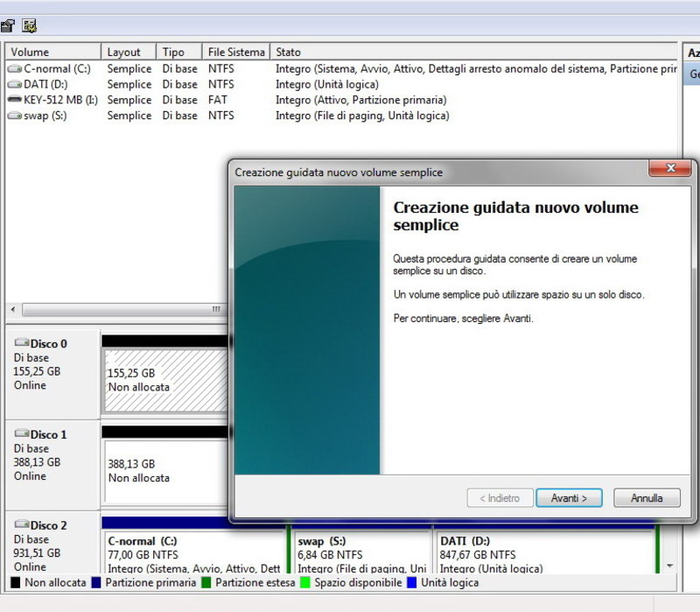The image size is (700, 612).
Task: Sort by the Layout column header
Action: click(x=129, y=52)
